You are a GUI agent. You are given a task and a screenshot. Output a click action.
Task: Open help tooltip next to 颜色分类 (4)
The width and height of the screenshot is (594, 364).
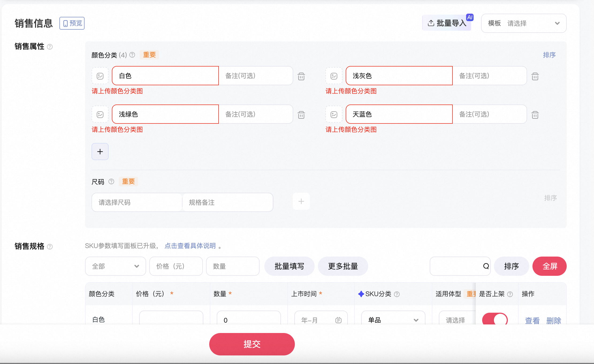coord(132,55)
